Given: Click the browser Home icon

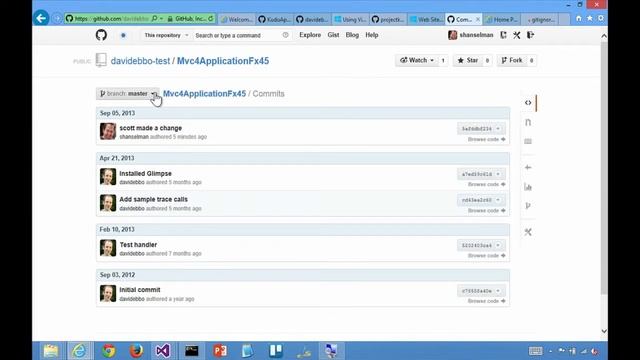Looking at the screenshot, I should click(578, 18).
